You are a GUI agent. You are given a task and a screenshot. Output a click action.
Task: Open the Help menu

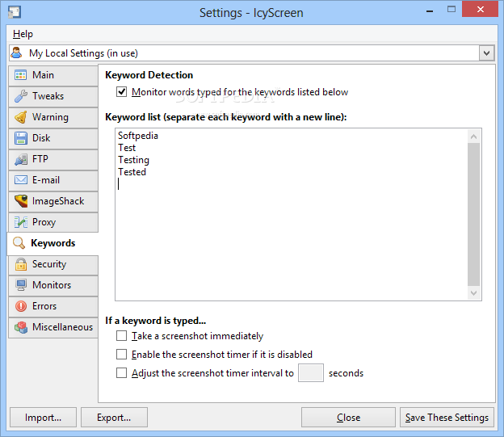point(23,34)
